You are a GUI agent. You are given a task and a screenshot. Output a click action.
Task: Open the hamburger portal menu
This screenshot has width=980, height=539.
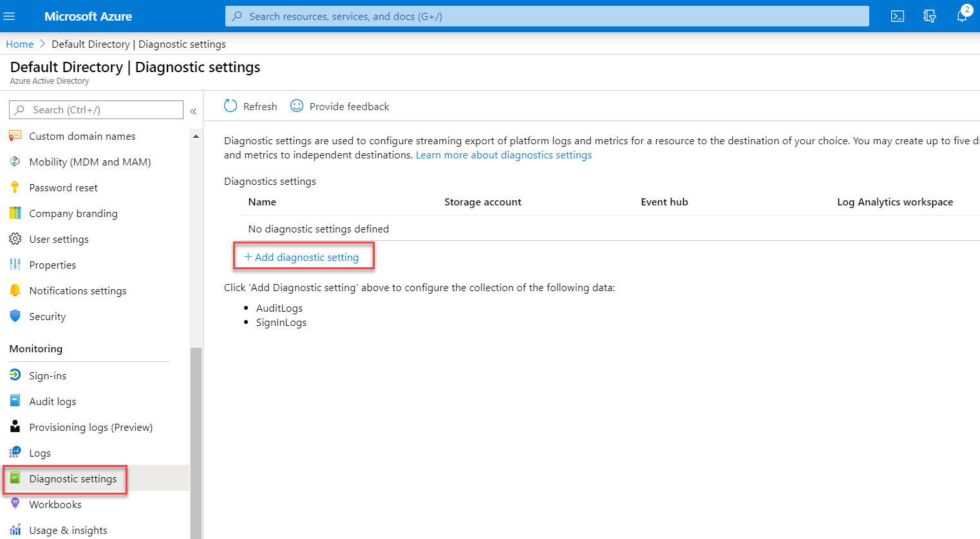[x=9, y=16]
